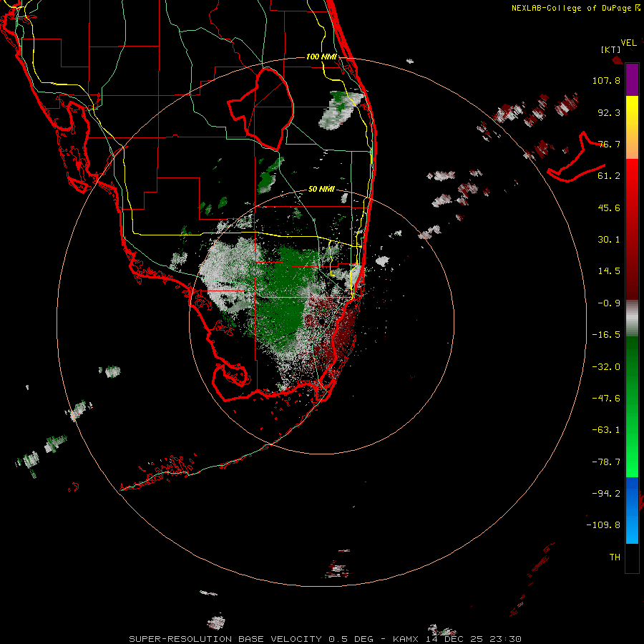The width and height of the screenshot is (644, 644).
Task: Click the 50 NMI range ring label
Action: pyautogui.click(x=321, y=190)
